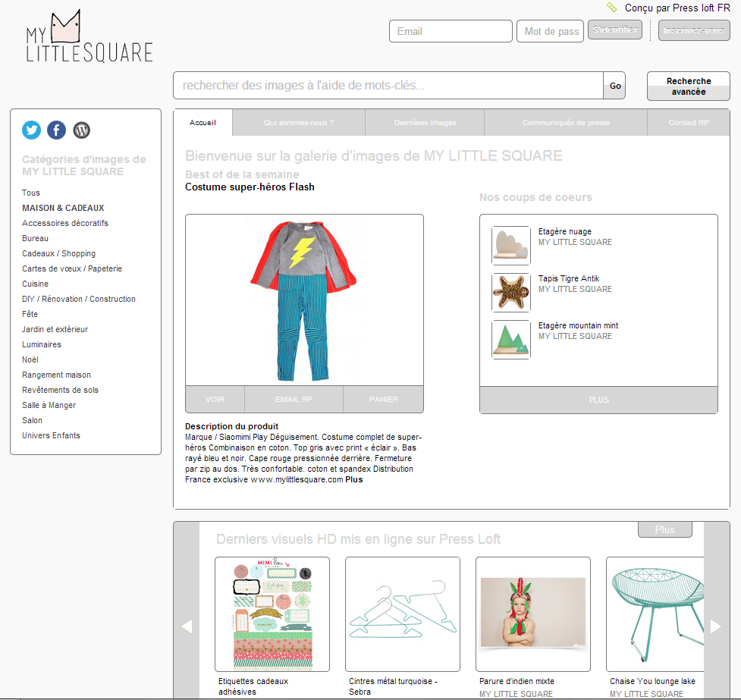Click the Tapis Tigre Antik thumbnail

(x=511, y=293)
